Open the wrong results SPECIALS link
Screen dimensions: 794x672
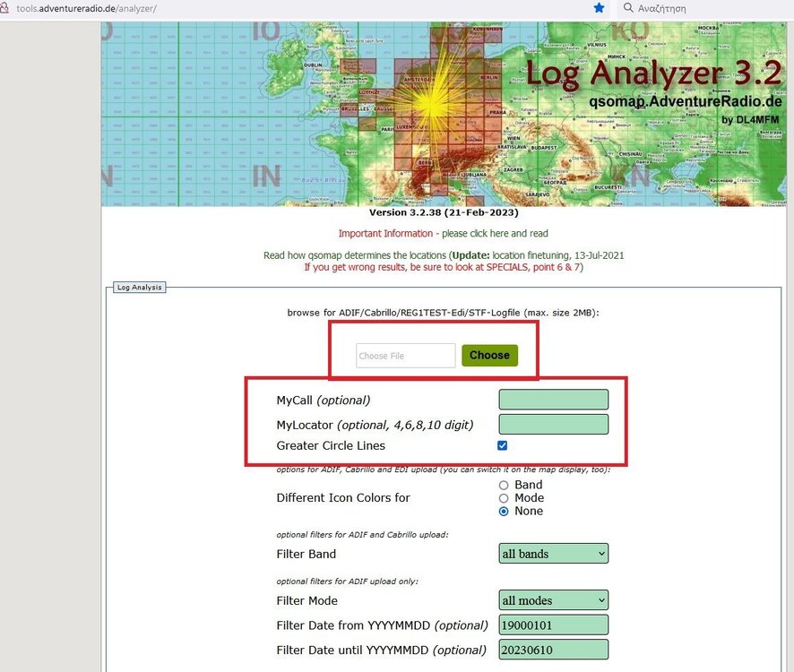443,267
